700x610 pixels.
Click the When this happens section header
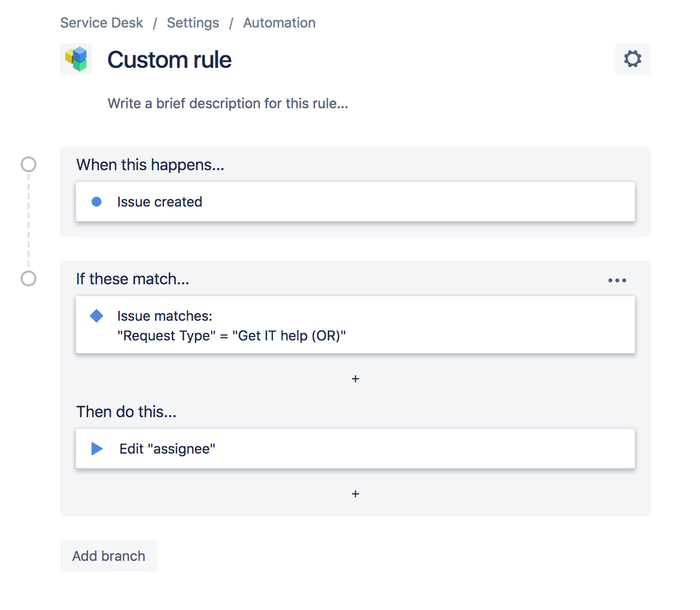coord(150,165)
